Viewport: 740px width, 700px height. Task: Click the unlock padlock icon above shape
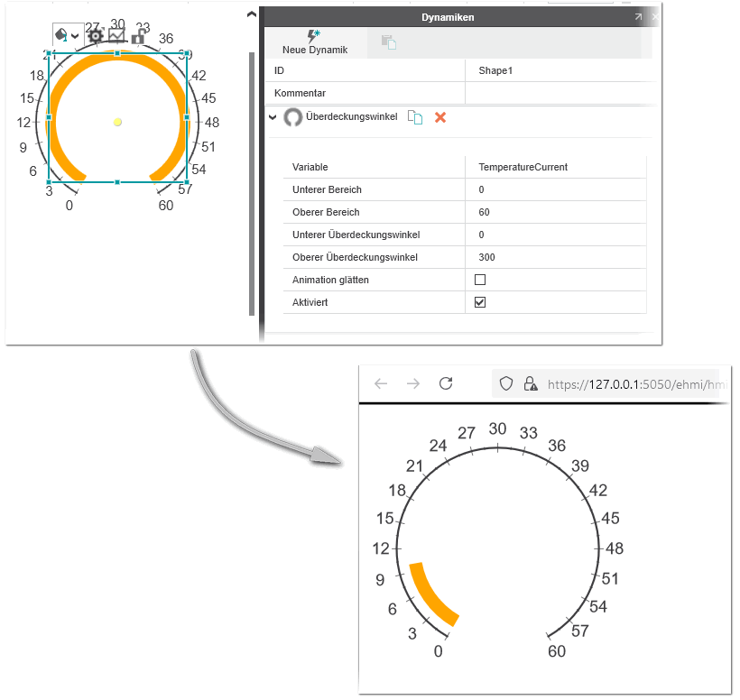click(138, 36)
